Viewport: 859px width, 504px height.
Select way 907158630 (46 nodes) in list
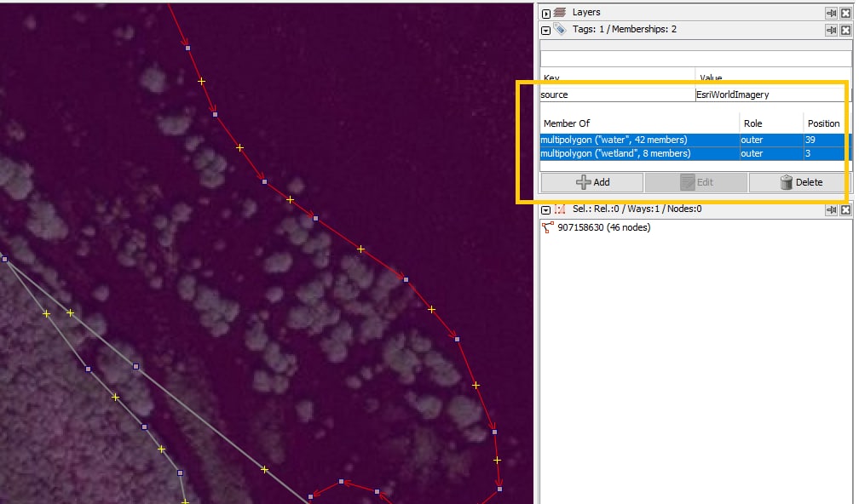[x=603, y=227]
